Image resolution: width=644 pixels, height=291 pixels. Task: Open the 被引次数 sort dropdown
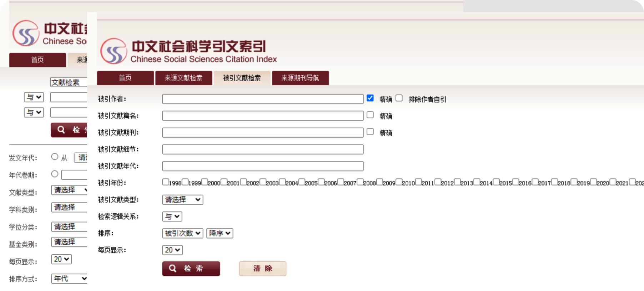[182, 233]
